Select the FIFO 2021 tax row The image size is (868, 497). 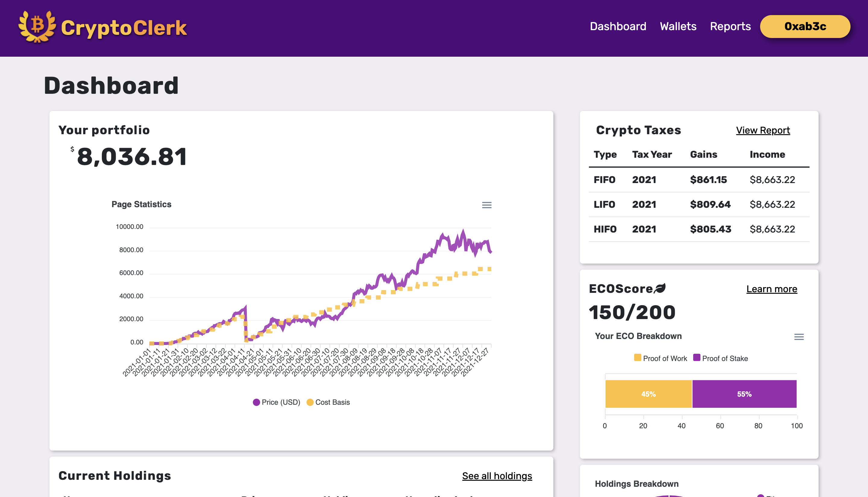point(699,179)
